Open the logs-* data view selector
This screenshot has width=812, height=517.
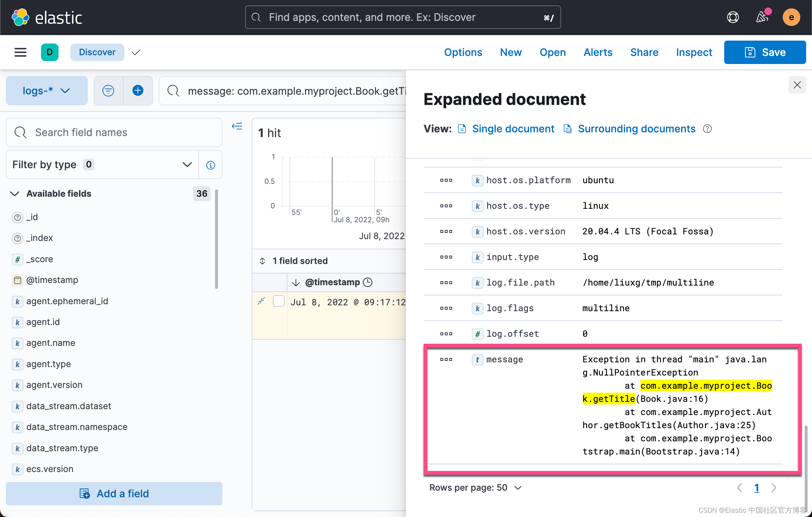point(46,90)
